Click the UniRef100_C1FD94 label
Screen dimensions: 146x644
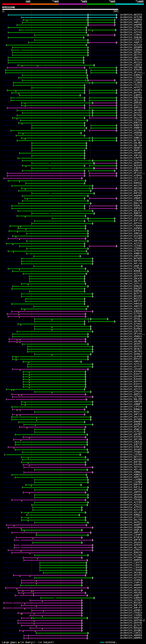point(131,120)
